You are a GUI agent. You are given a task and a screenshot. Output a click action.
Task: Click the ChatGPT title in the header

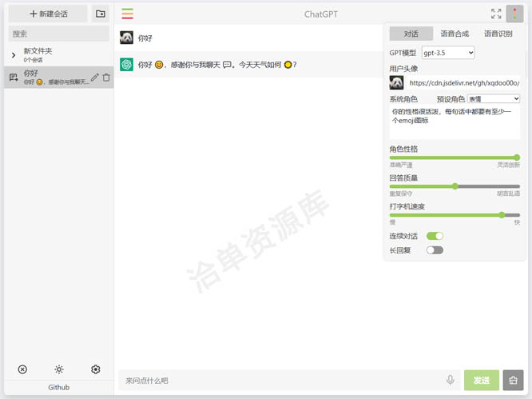tap(320, 14)
